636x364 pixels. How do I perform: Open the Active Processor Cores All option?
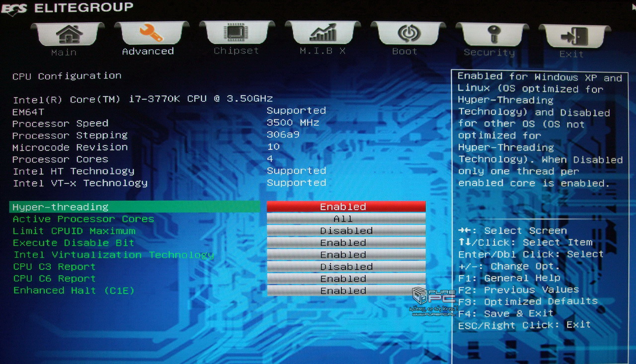346,218
